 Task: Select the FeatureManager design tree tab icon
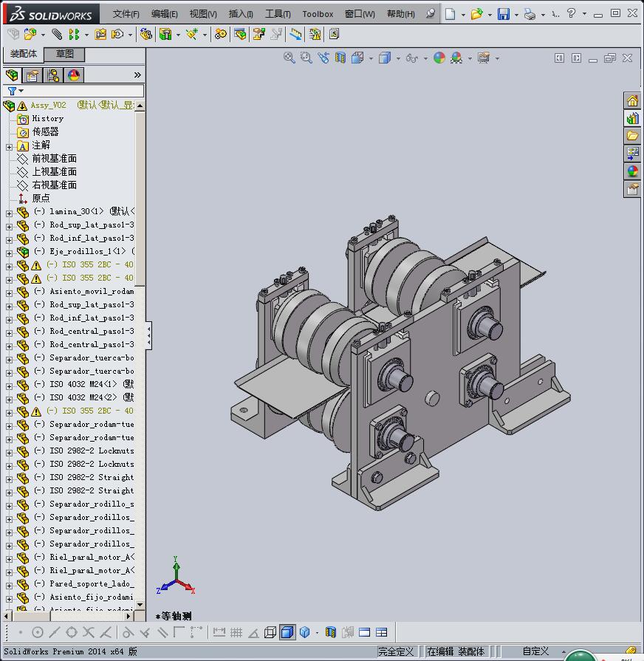pyautogui.click(x=13, y=75)
